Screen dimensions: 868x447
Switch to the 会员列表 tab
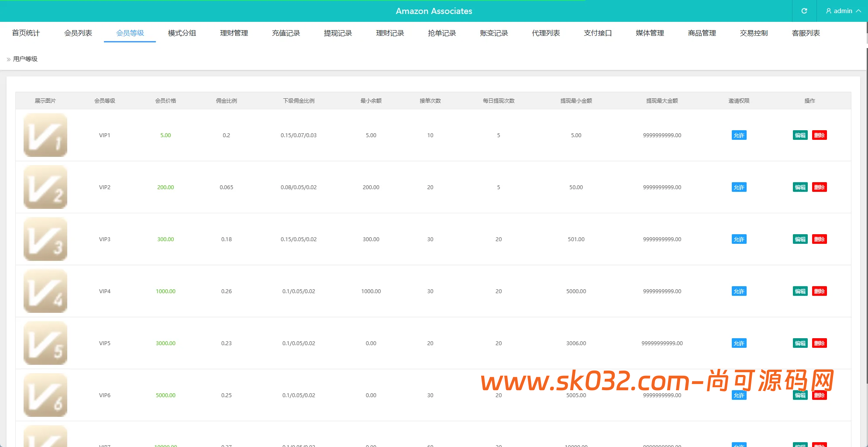pos(78,33)
